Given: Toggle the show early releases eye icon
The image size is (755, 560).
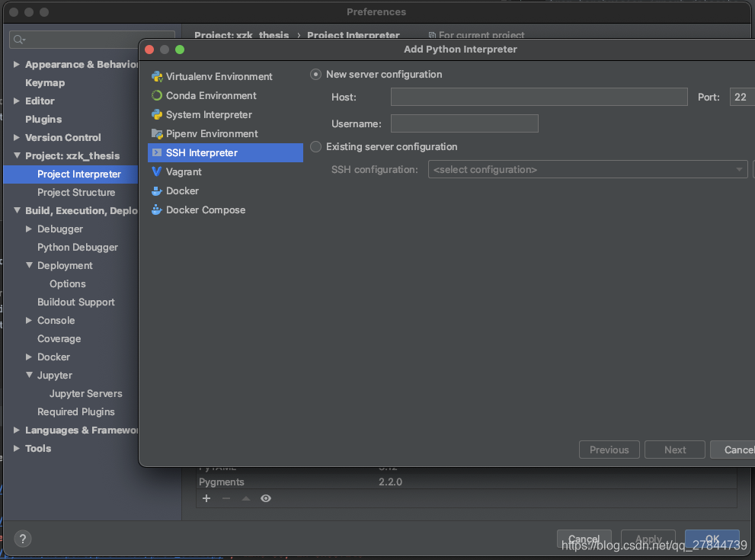Looking at the screenshot, I should [x=266, y=498].
